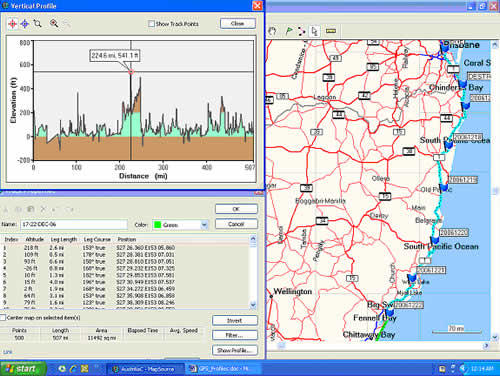Select the green flag waypoint tool
Screen dimensions: 500x376
pyautogui.click(x=289, y=31)
